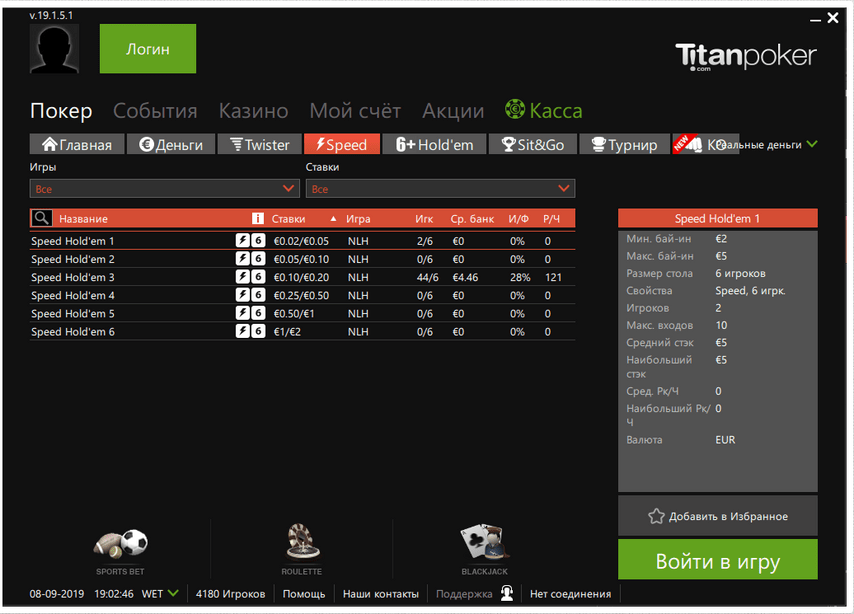Open the Наши контакты link
Screen dimensions: 854x614
click(381, 594)
